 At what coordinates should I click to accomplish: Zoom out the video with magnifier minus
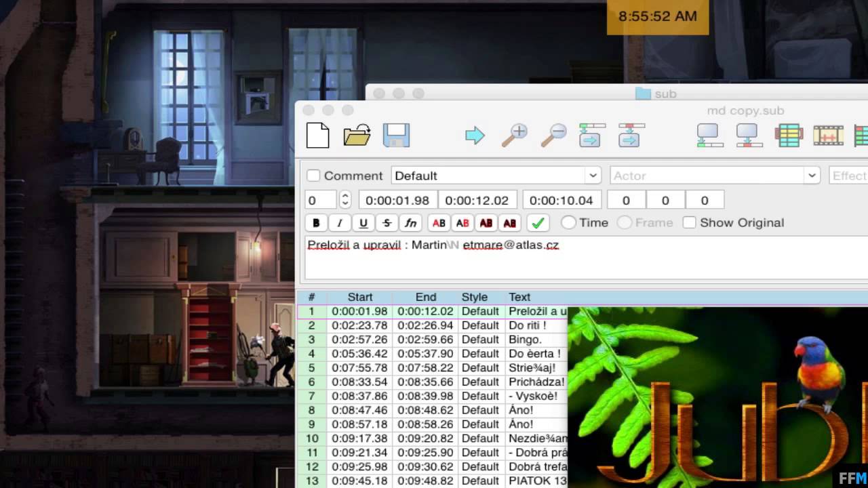coord(553,136)
